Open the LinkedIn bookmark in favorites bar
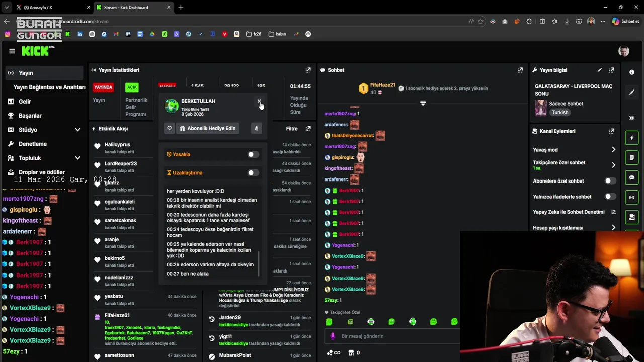Screen dimensions: 644x362 [x=79, y=34]
